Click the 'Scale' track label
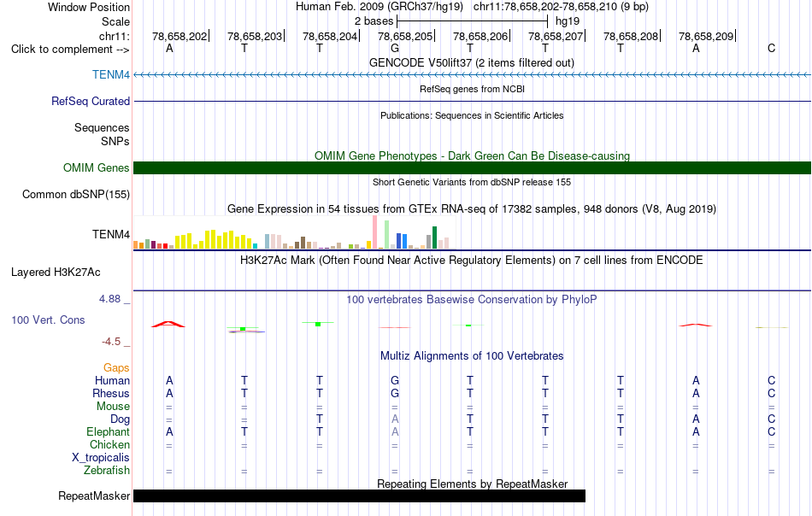This screenshot has width=812, height=516. (x=115, y=21)
